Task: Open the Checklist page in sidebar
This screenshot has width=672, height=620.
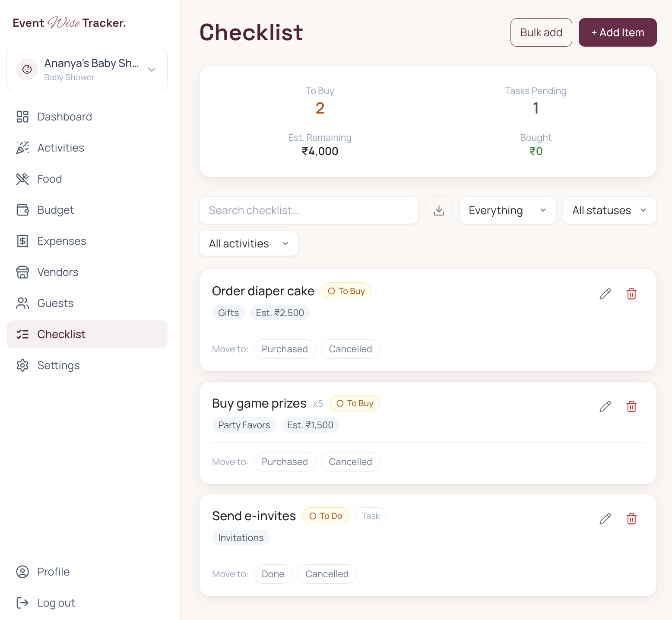Action: [87, 334]
